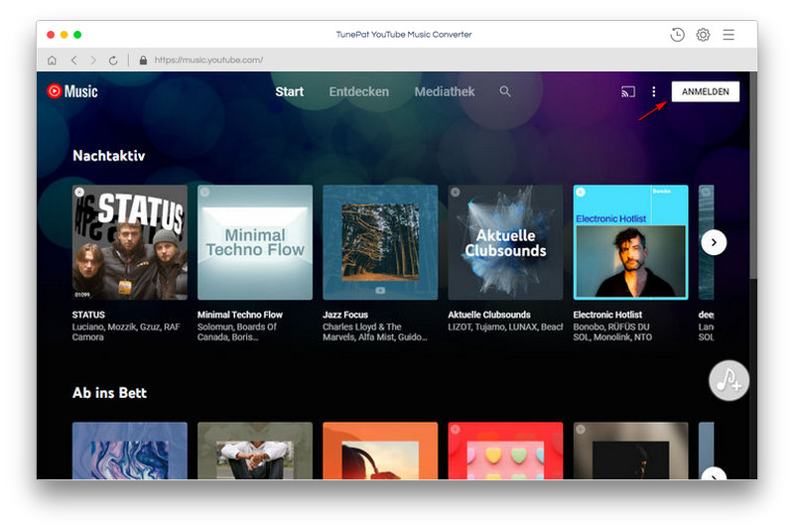The image size is (794, 532).
Task: Click the cast to device icon
Action: 628,91
